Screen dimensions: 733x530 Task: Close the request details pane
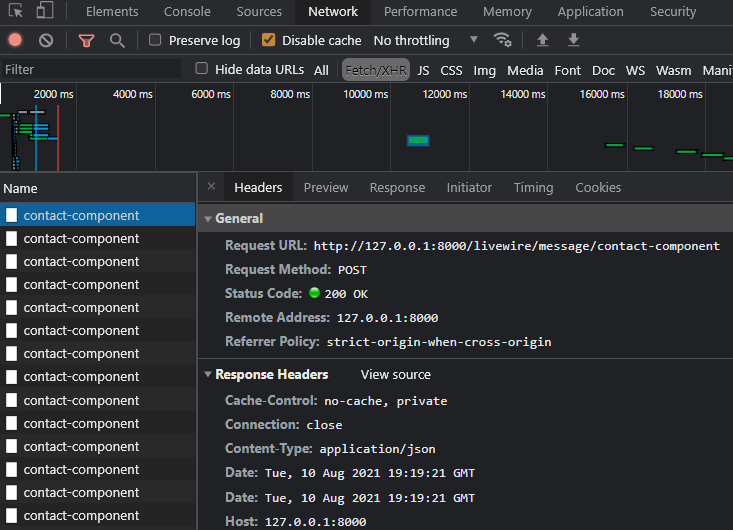point(211,186)
